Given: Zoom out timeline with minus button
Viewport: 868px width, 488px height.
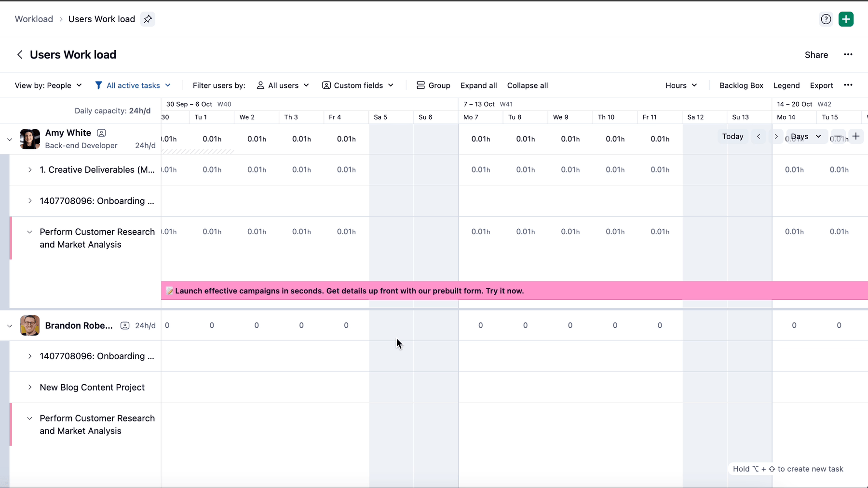Looking at the screenshot, I should point(839,137).
